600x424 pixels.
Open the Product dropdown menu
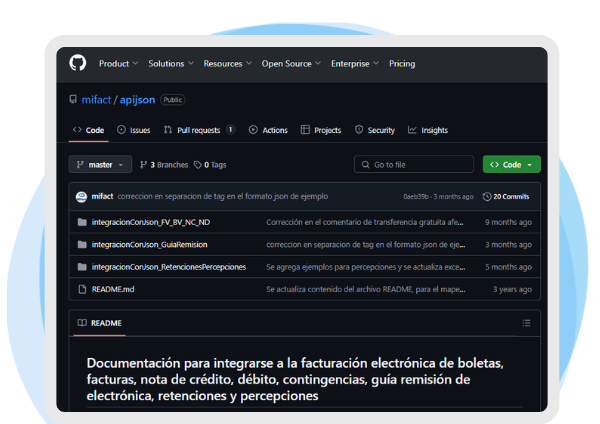click(118, 64)
